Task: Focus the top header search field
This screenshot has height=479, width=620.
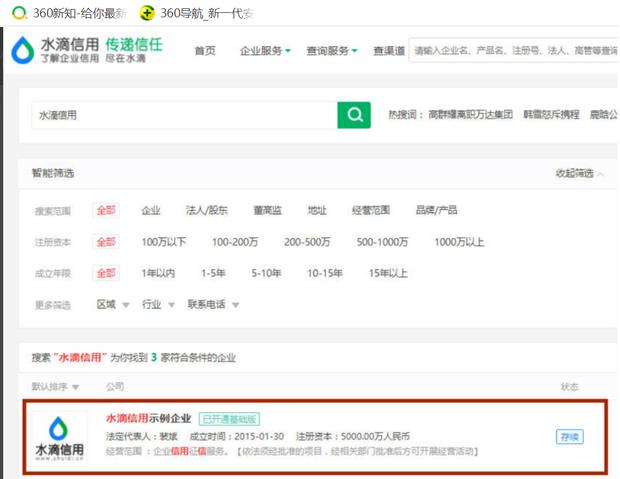Action: click(514, 50)
